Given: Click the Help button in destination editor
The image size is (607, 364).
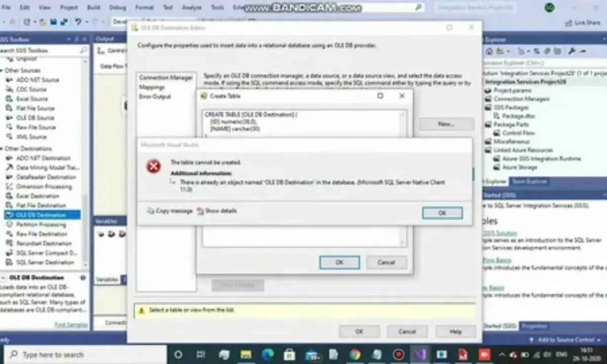Looking at the screenshot, I should (455, 332).
